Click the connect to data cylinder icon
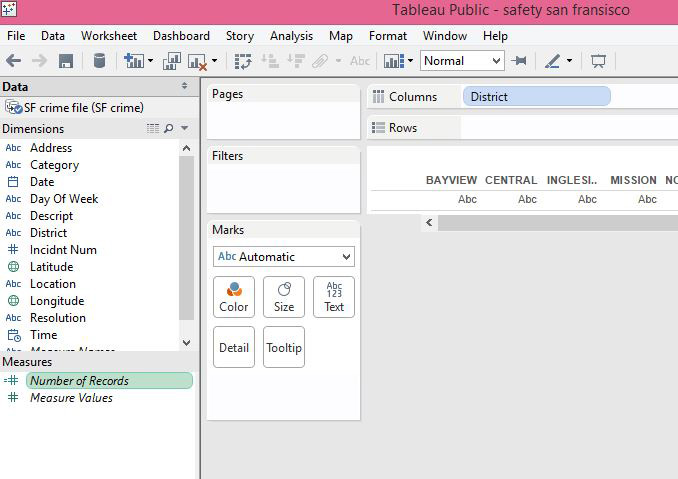 point(99,61)
